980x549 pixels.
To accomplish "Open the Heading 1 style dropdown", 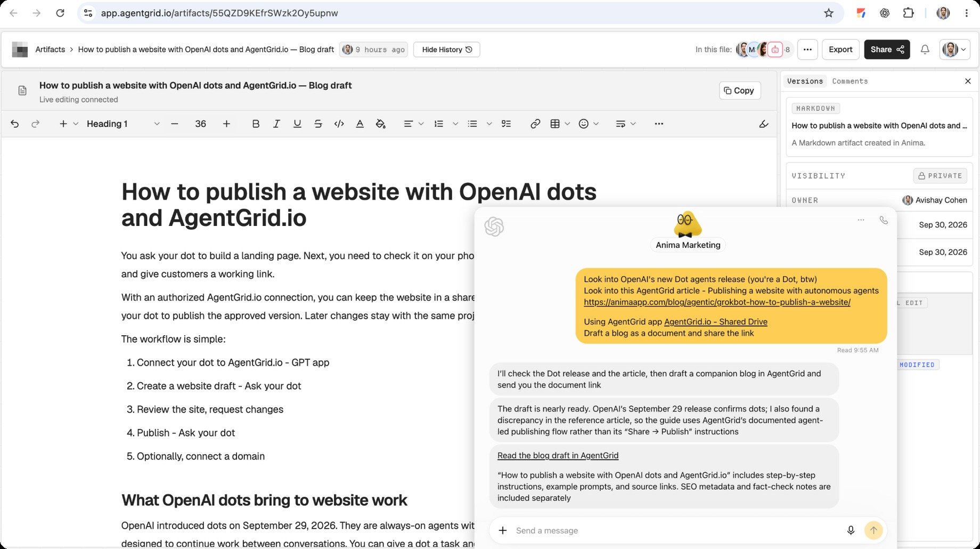I will tap(123, 124).
